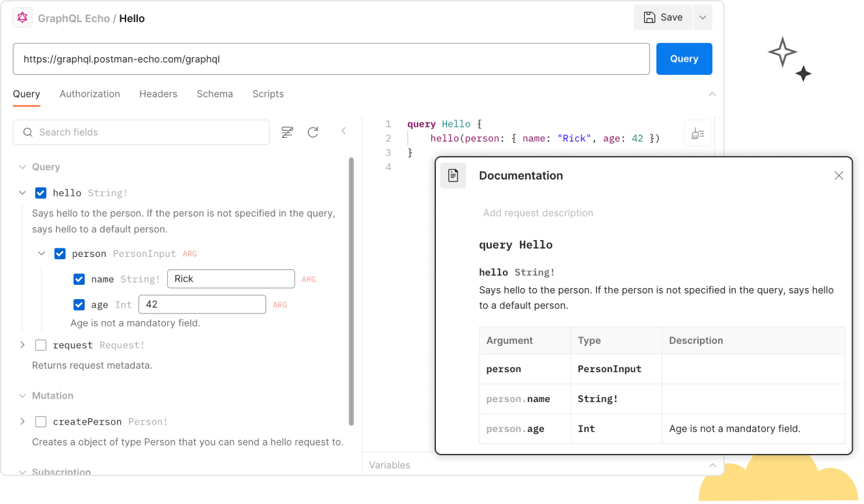Expand the Variables section chevron
Image resolution: width=864 pixels, height=504 pixels.
tap(712, 465)
